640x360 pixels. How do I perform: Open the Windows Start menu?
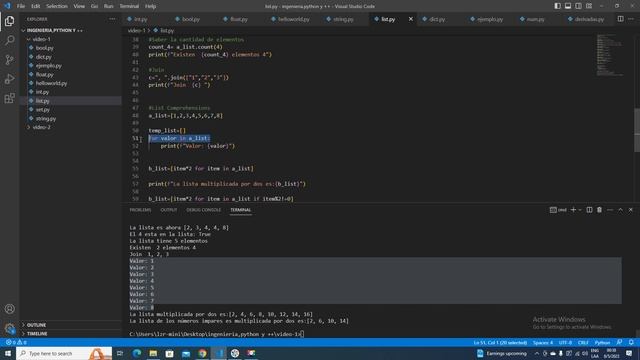pyautogui.click(x=8, y=353)
